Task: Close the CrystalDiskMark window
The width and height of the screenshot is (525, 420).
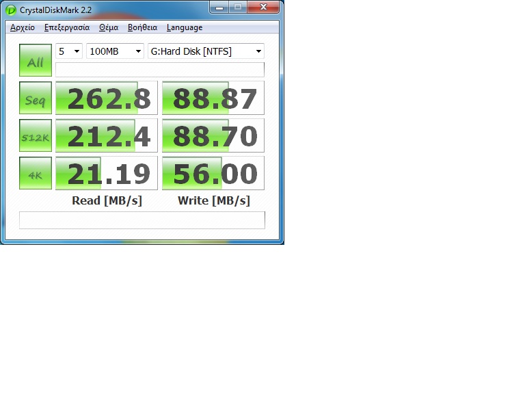Action: 263,7
